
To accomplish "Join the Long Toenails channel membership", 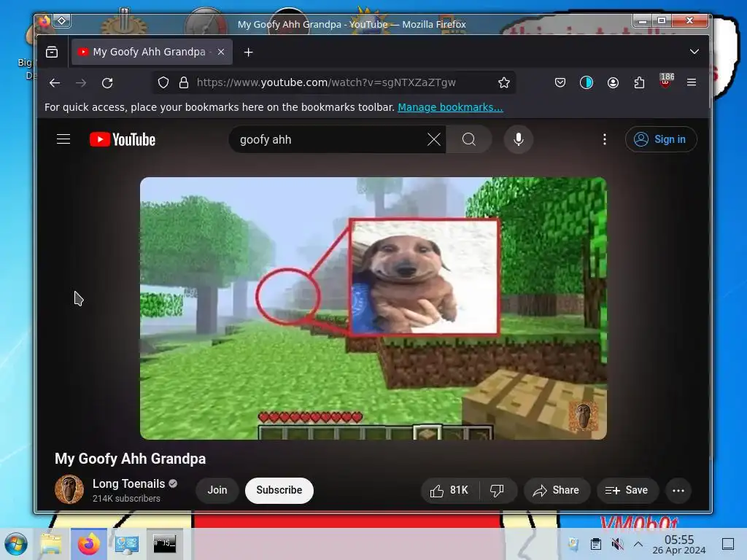I will pos(217,490).
